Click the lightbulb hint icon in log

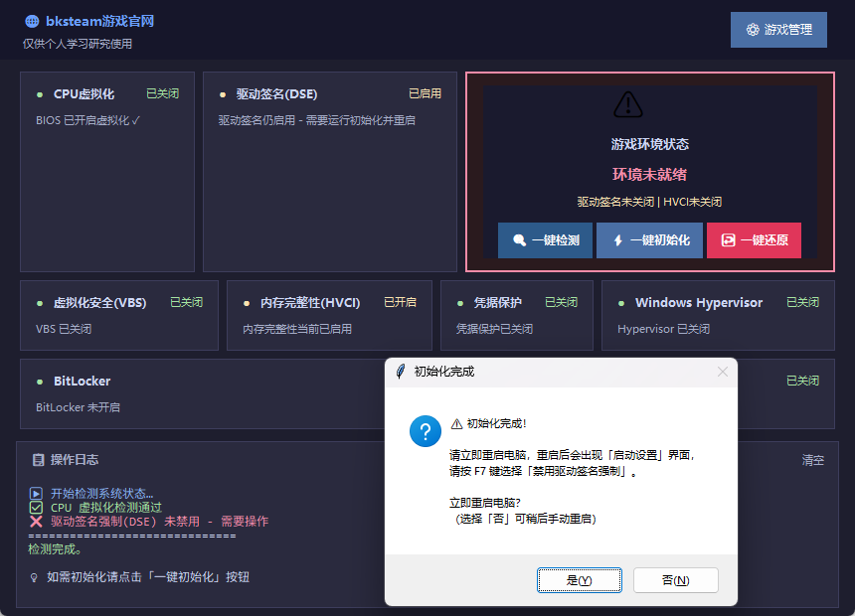[x=36, y=576]
